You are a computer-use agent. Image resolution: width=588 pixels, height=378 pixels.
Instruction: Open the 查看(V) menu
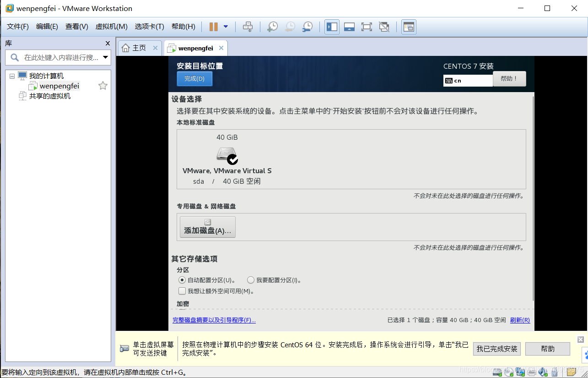pyautogui.click(x=77, y=27)
